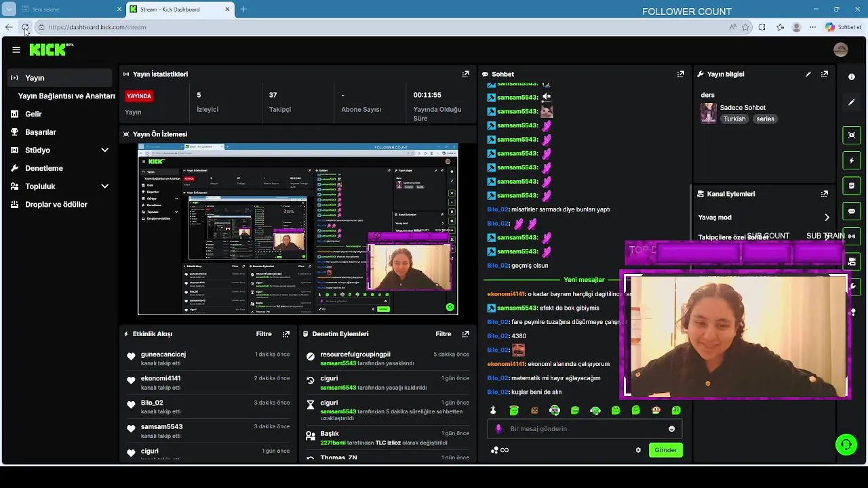This screenshot has width=868, height=488.
Task: Insert the green halo angel emote
Action: point(514,410)
